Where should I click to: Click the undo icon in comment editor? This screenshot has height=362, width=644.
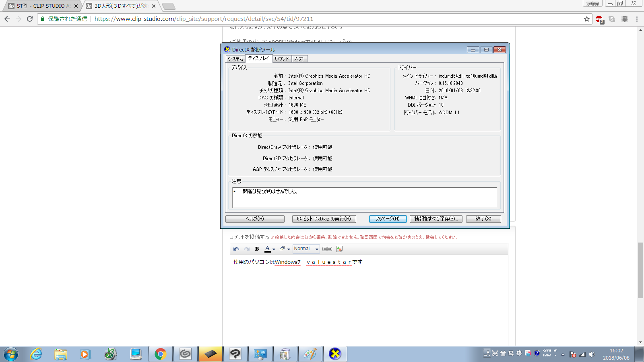[236, 249]
